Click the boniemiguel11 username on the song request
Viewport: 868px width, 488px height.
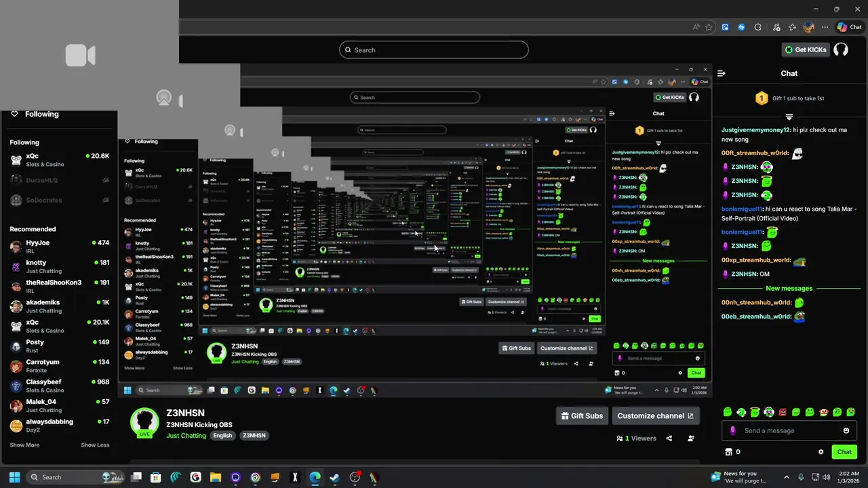pyautogui.click(x=742, y=209)
